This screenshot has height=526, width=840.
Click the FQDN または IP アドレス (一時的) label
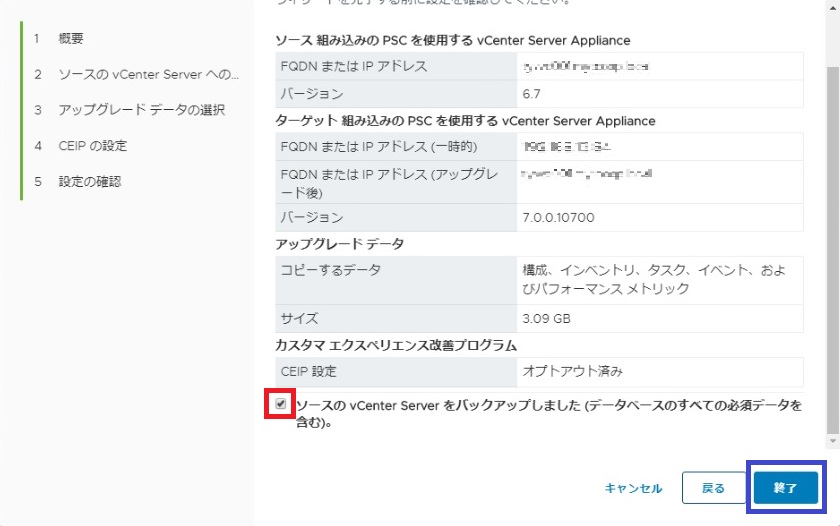pyautogui.click(x=379, y=147)
